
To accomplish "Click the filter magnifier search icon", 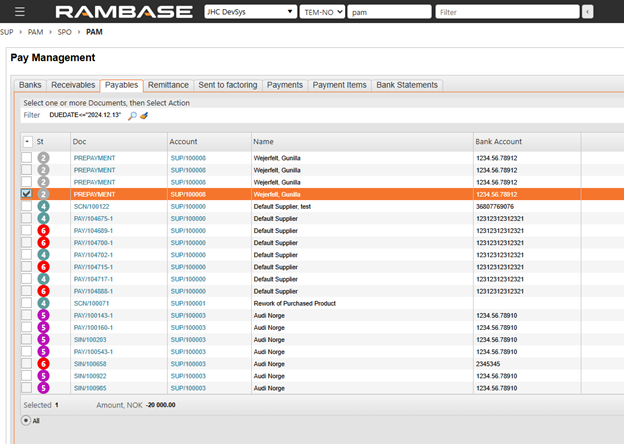I will 132,116.
